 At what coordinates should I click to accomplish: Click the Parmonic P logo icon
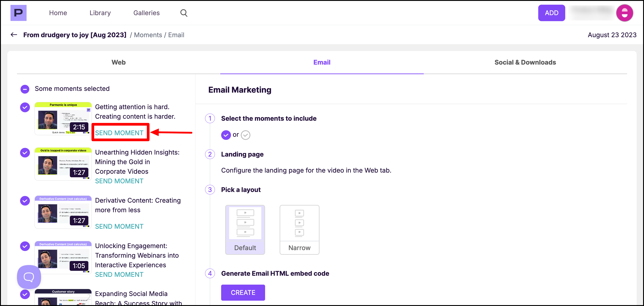(x=18, y=13)
